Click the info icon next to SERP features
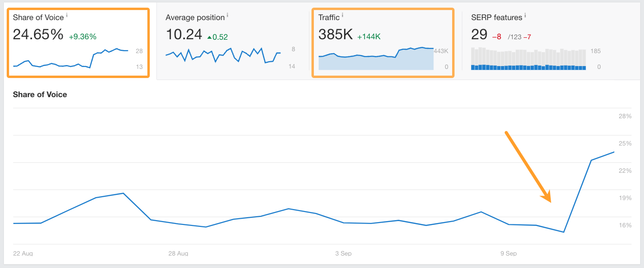Screen dimensions: 644x268 click(525, 16)
